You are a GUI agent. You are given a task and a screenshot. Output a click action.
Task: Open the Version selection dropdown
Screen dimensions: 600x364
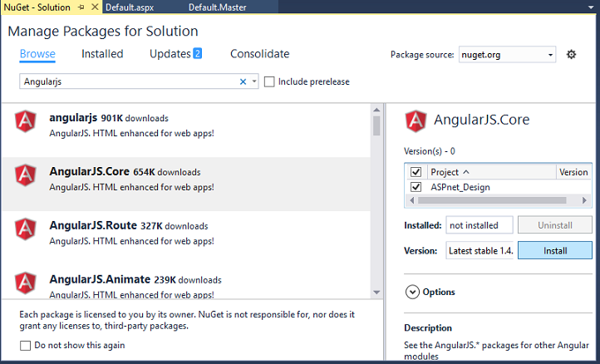point(480,251)
